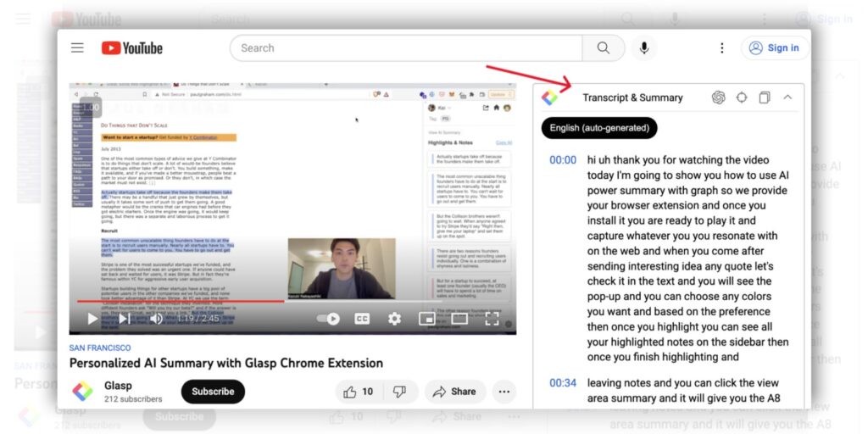This screenshot has height=434, width=868.
Task: Open the YouTube hamburger guide menu
Action: (x=77, y=47)
